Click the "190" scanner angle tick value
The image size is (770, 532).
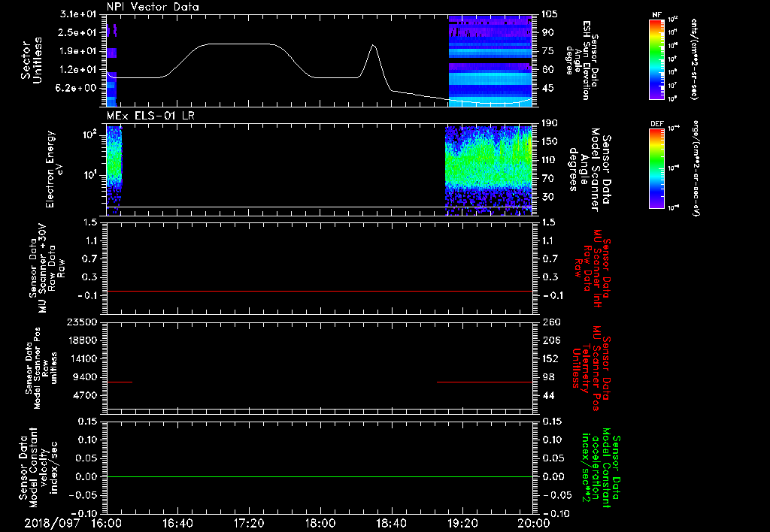coord(550,123)
